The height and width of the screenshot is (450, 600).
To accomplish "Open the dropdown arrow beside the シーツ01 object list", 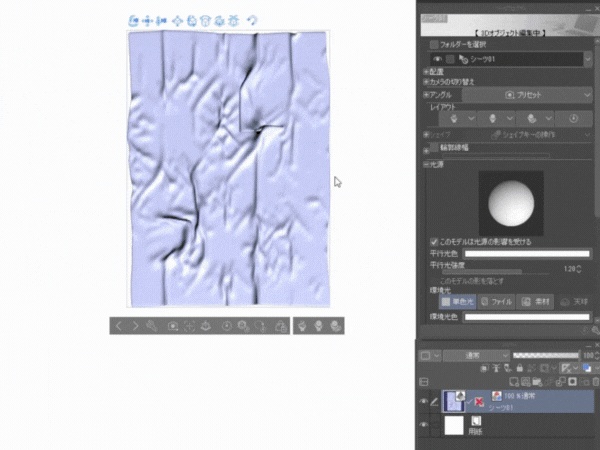I will [588, 59].
